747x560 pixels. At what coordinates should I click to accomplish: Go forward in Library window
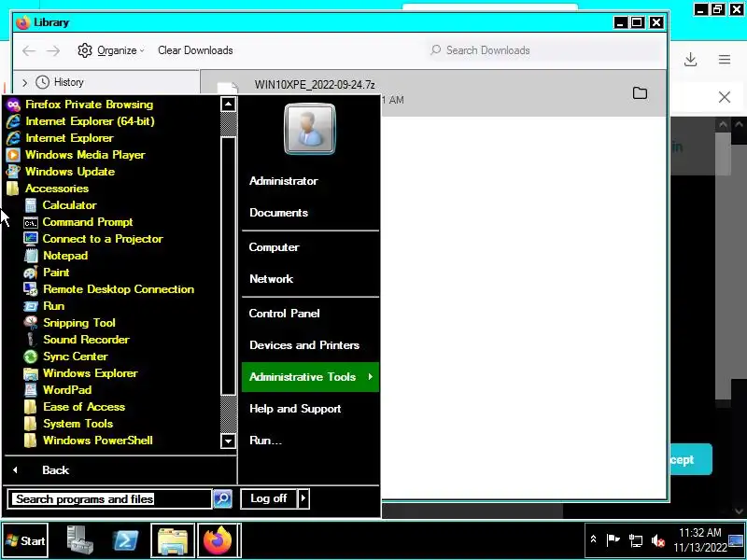53,50
